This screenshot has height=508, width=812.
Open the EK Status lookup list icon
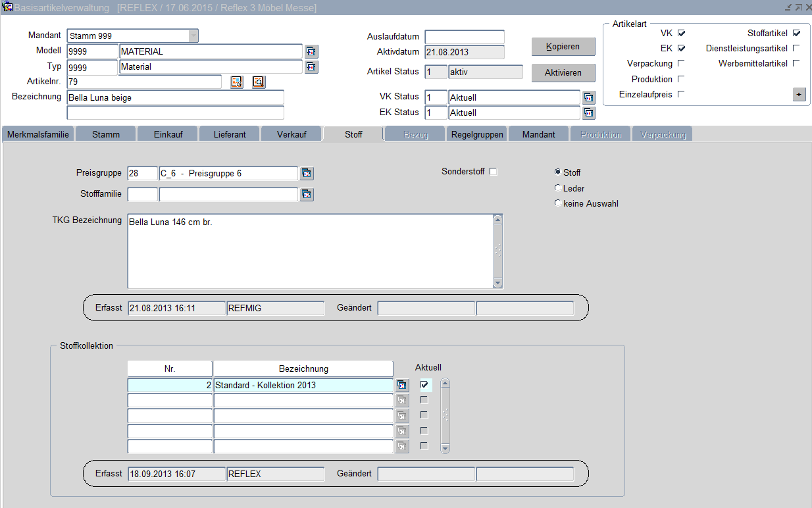589,113
